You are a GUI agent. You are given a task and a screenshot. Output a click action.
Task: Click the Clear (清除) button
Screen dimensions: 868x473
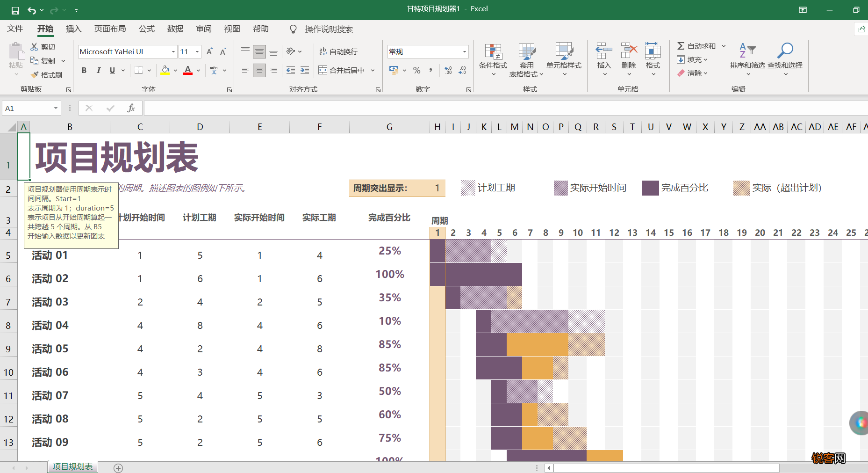pyautogui.click(x=692, y=73)
